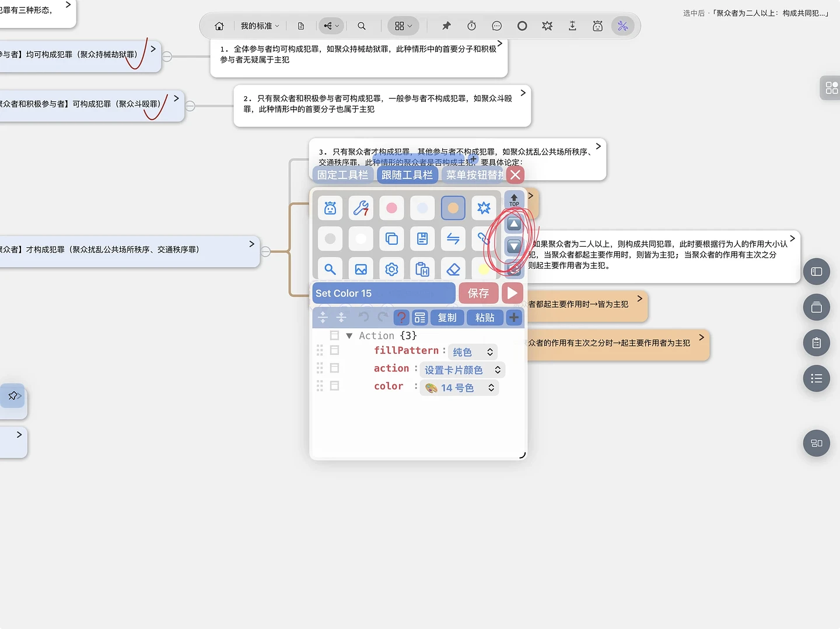Open the fillPattern 纯色 dropdown
This screenshot has height=629, width=840.
pyautogui.click(x=473, y=352)
